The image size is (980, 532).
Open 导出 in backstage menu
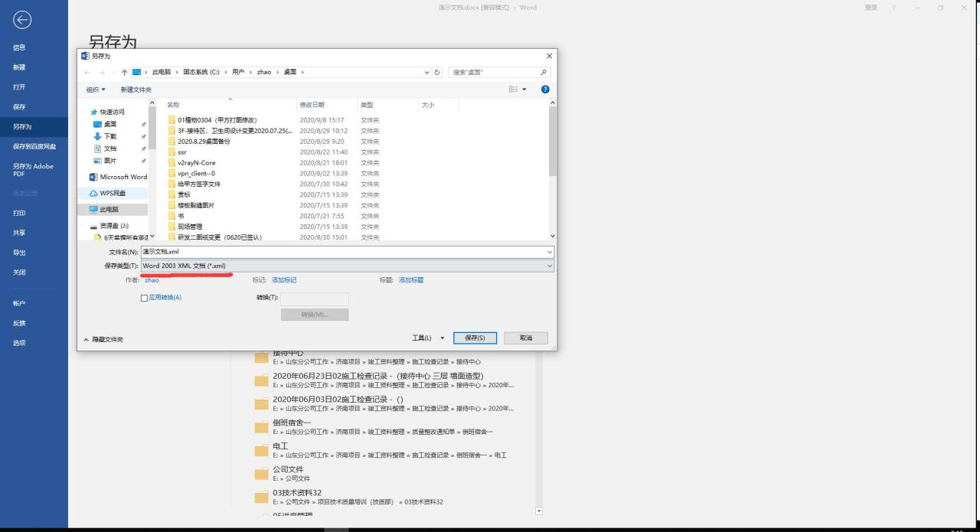pos(19,253)
